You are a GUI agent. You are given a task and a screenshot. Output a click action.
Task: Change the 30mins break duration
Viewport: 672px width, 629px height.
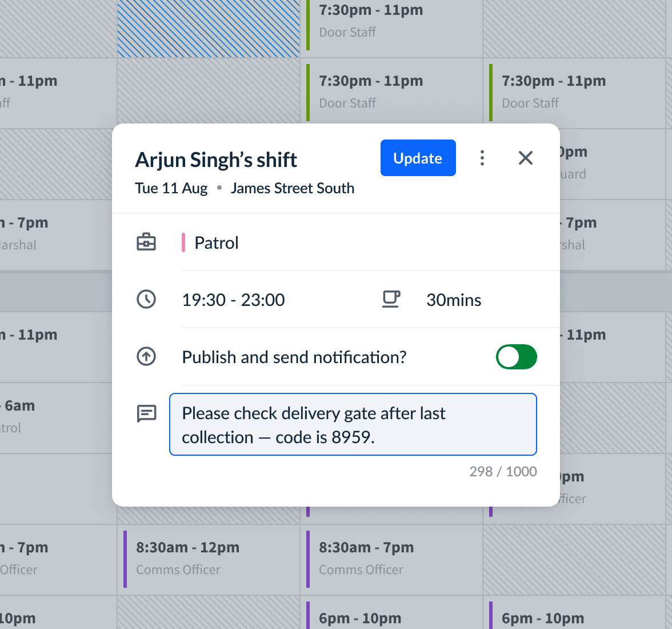(454, 300)
